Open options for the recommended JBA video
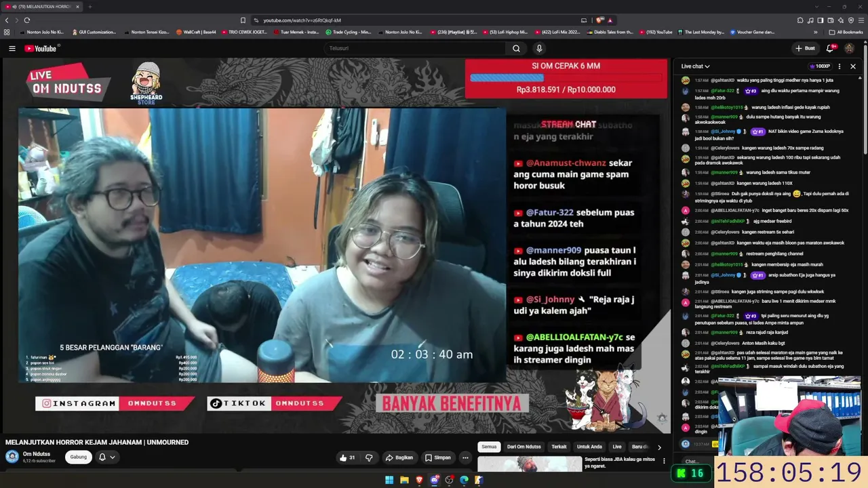 click(x=664, y=461)
